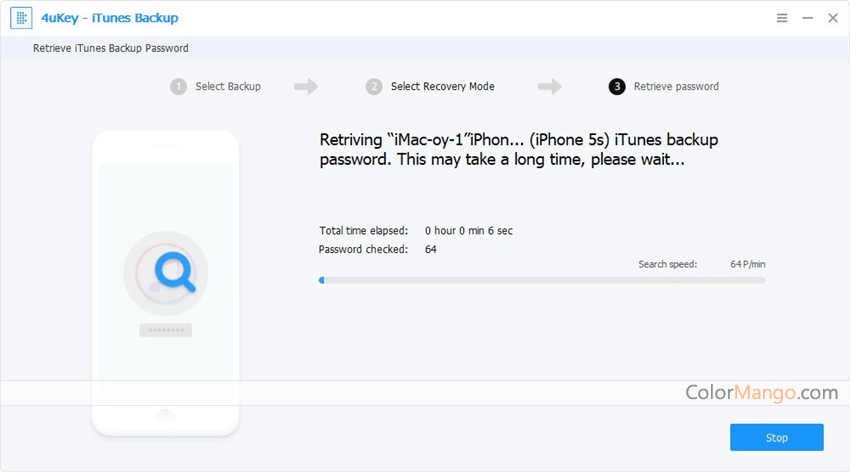Click the step 2 number circle
The width and height of the screenshot is (850, 472).
pyautogui.click(x=374, y=87)
